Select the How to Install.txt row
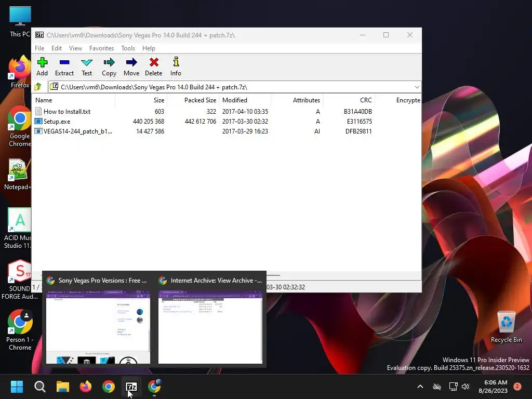532x399 pixels. click(x=227, y=111)
